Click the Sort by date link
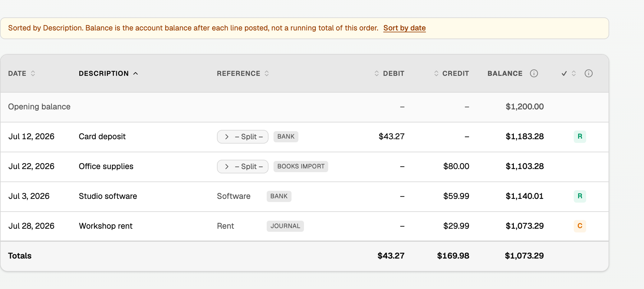The width and height of the screenshot is (644, 289). [404, 28]
